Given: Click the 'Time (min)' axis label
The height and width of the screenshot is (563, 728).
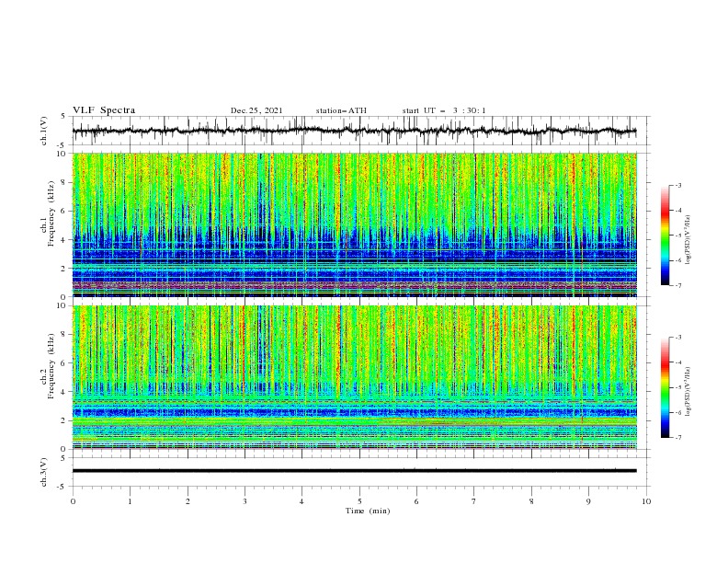Looking at the screenshot, I should click(368, 511).
